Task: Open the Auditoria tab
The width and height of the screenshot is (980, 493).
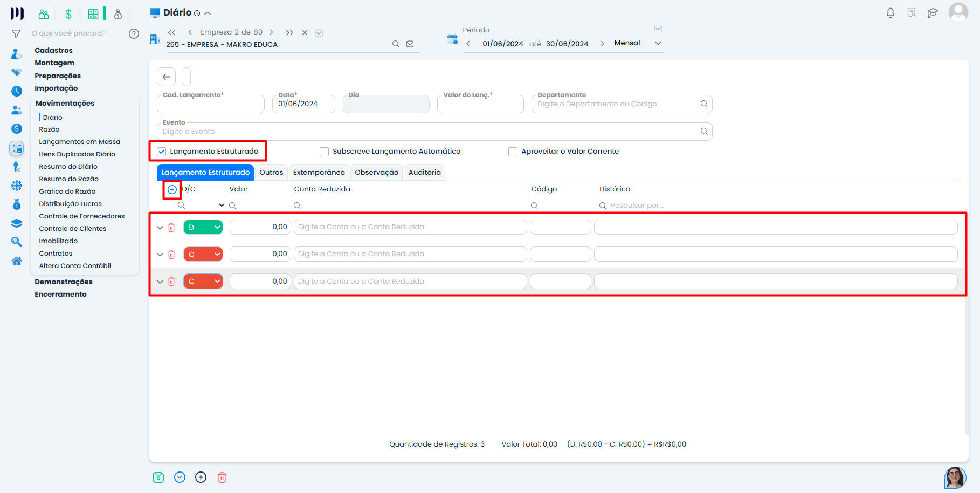Action: point(424,173)
